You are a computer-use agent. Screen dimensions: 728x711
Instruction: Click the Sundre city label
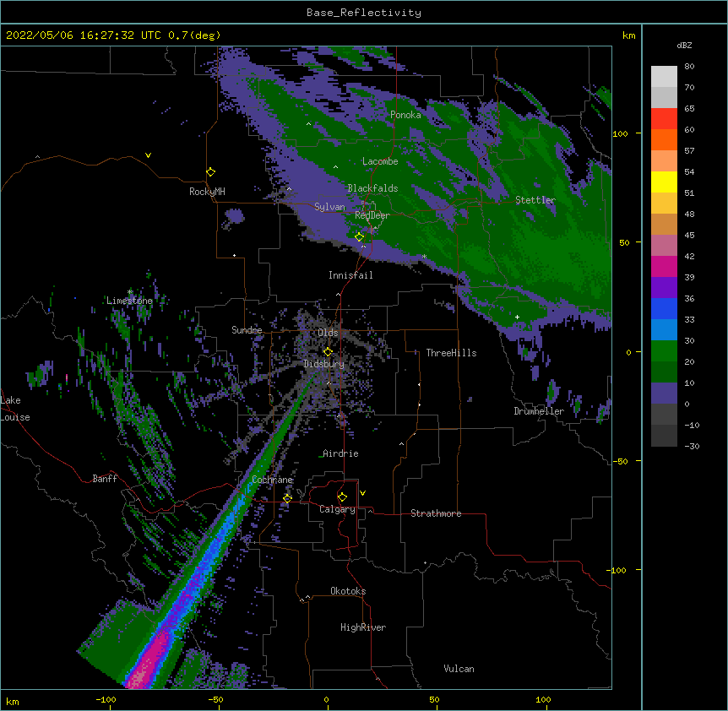pos(247,330)
